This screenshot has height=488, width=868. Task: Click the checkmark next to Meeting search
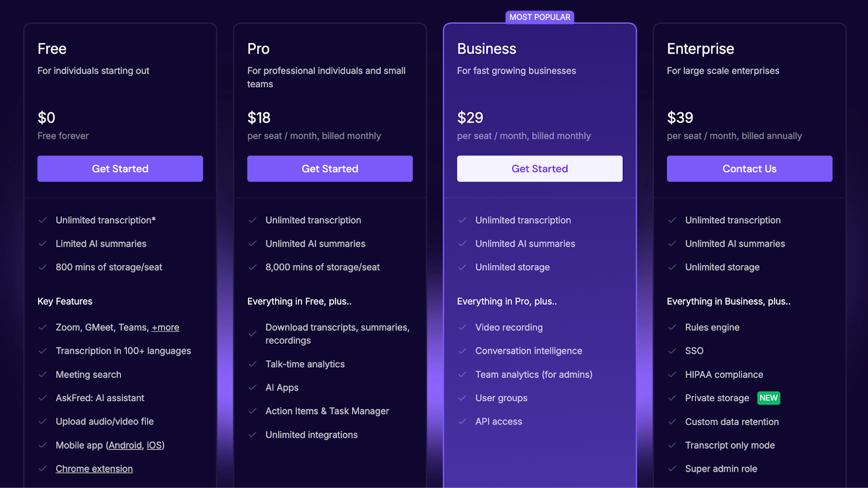tap(42, 375)
